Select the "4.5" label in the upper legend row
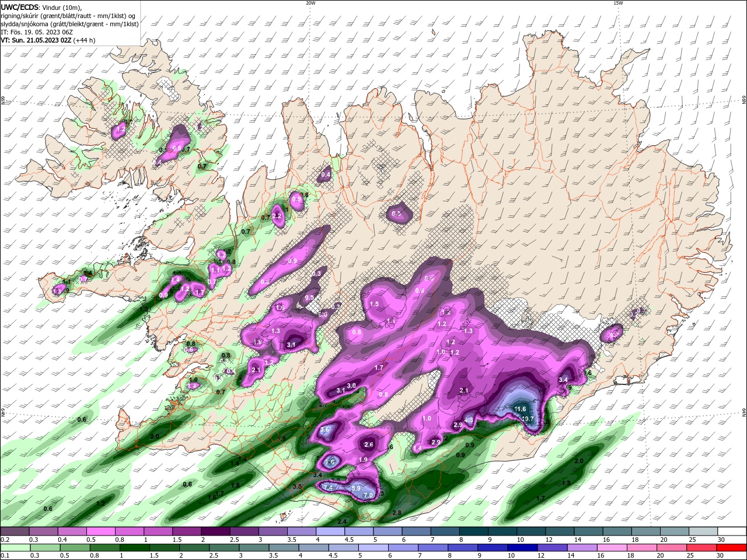Image resolution: width=747 pixels, height=560 pixels. [x=349, y=540]
